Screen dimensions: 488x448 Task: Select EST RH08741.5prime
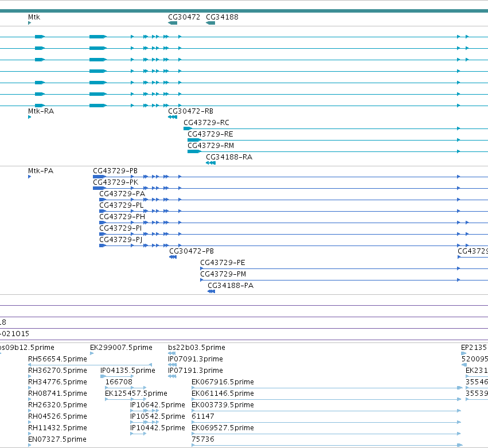57,394
